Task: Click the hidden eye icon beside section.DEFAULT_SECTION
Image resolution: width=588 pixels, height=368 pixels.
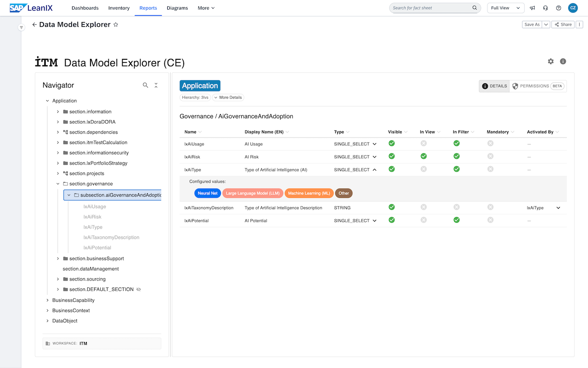Action: 139,289
